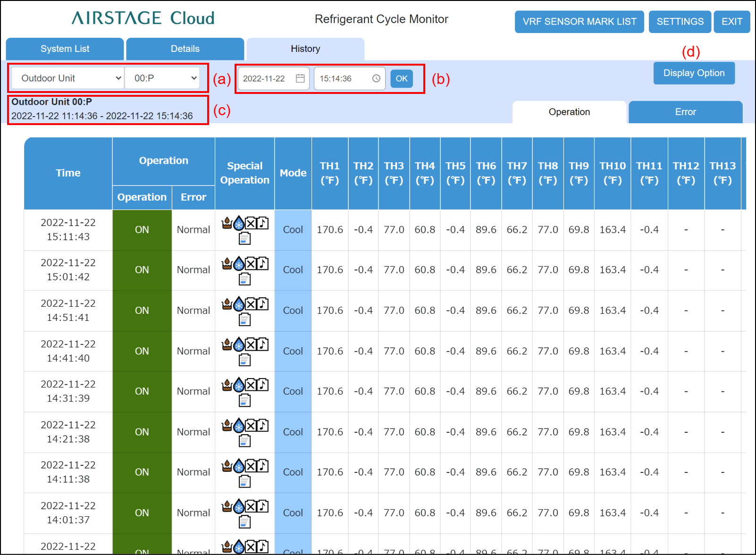
Task: Click the X box icon in the 14:51:41 row
Action: pyautogui.click(x=251, y=304)
